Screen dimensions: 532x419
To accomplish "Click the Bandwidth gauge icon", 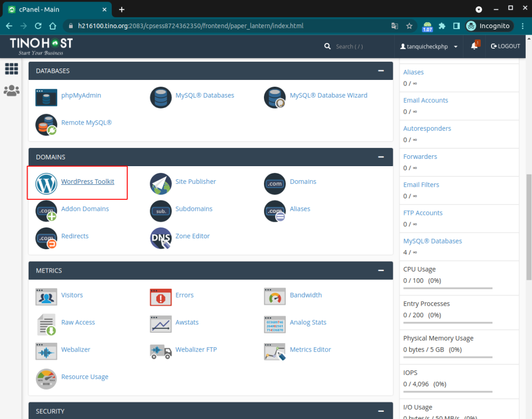I will (275, 297).
